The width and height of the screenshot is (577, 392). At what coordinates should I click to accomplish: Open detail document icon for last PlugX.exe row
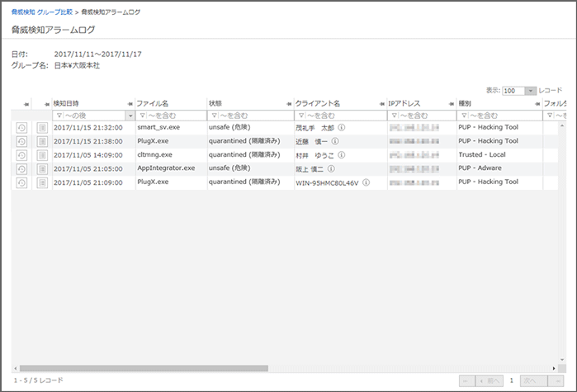(42, 182)
